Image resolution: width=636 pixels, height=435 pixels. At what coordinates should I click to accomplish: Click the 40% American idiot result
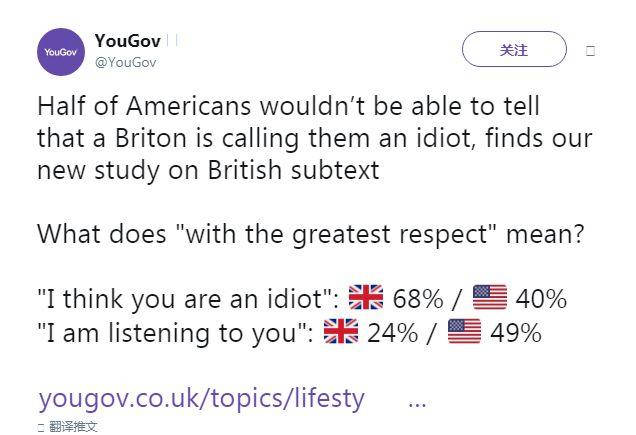pos(543,298)
